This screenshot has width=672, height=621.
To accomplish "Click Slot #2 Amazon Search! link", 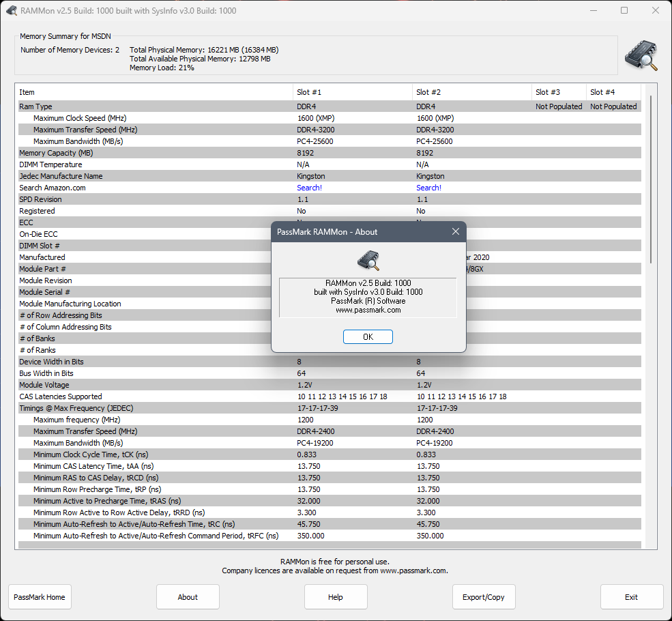I will click(428, 188).
